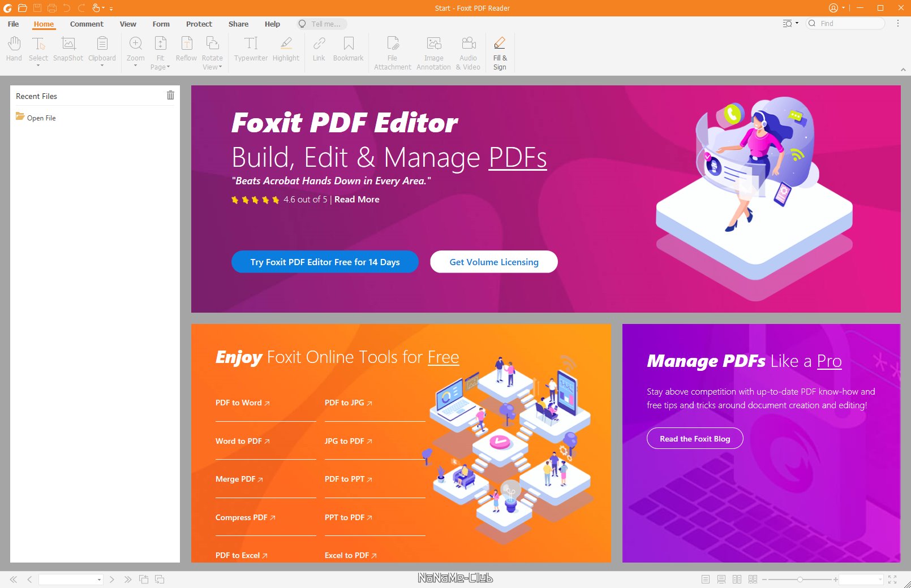Click Try Foxit PDF Editor Free button
This screenshot has height=588, width=911.
[325, 262]
